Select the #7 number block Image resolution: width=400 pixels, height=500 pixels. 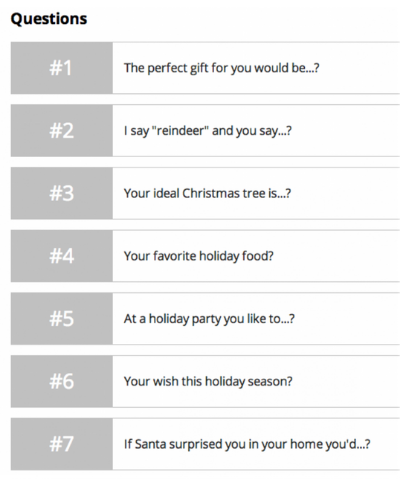62,444
